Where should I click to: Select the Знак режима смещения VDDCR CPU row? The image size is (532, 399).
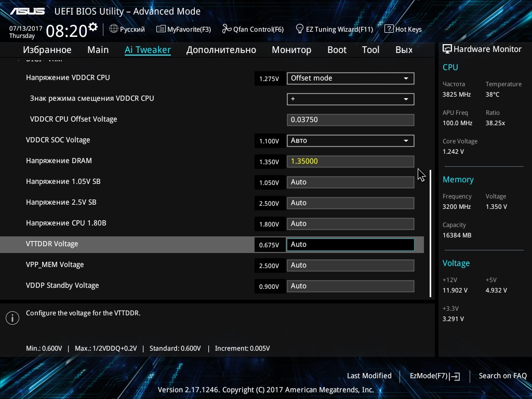click(x=92, y=98)
